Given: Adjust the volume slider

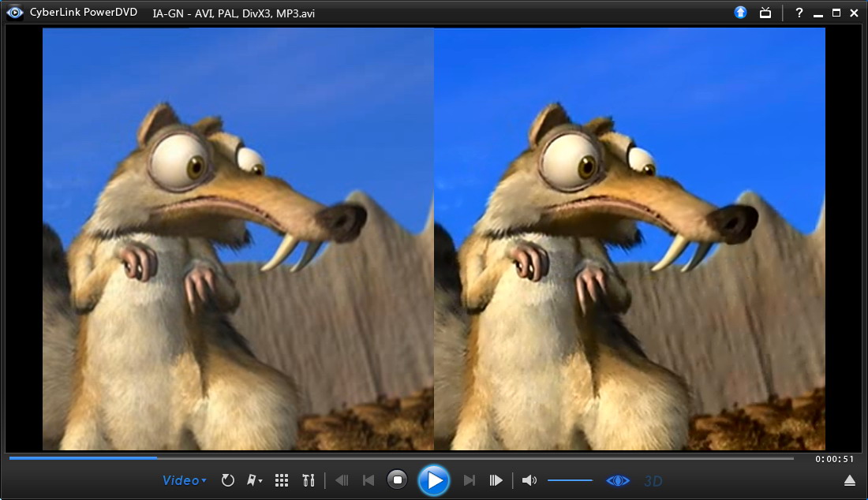Looking at the screenshot, I should tap(571, 480).
